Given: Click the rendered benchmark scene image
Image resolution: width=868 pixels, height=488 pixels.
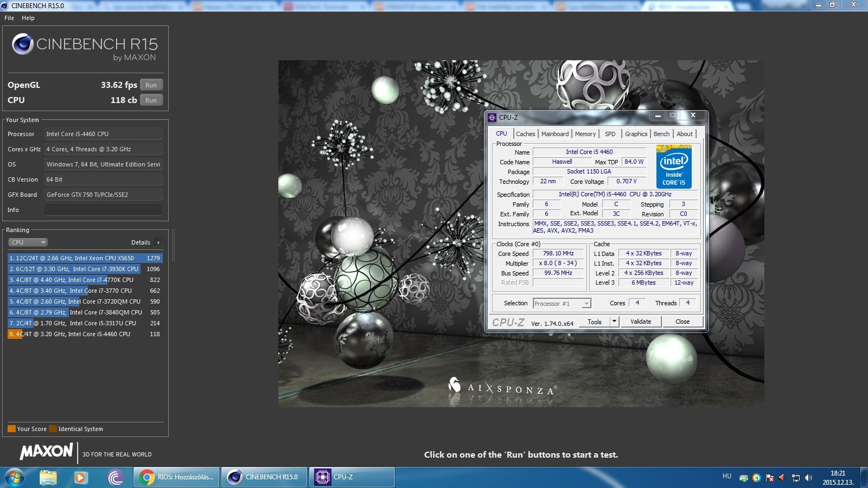Looking at the screenshot, I should 521,233.
